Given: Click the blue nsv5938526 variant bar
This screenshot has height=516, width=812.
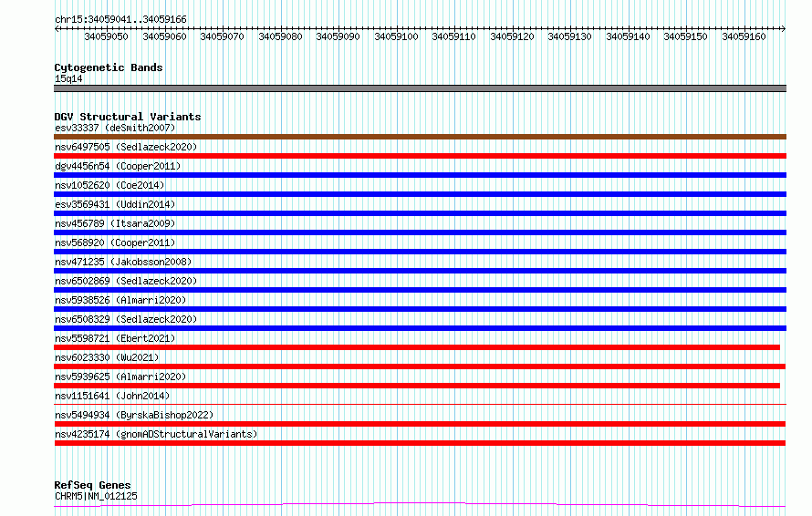Looking at the screenshot, I should click(420, 309).
